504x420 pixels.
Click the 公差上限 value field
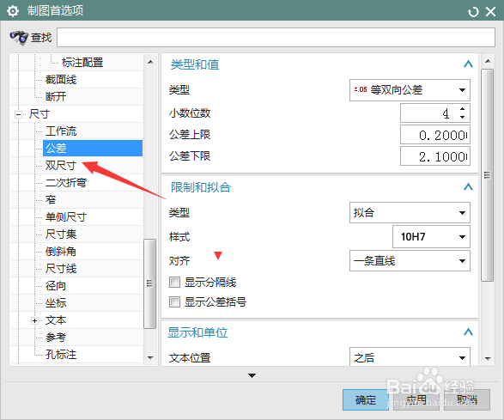[x=435, y=135]
